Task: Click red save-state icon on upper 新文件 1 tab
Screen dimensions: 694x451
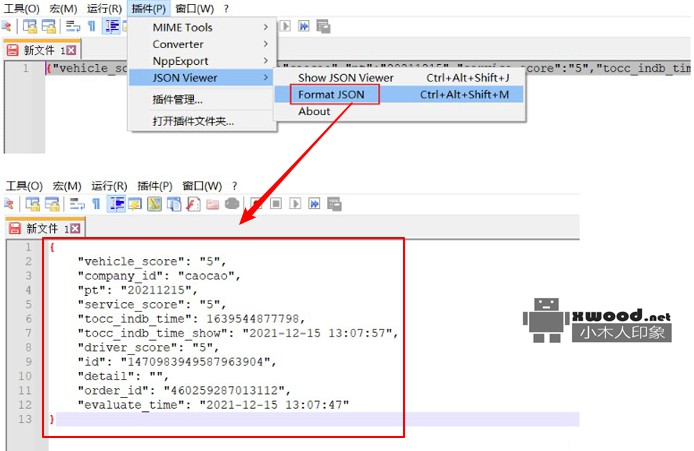Action: coord(13,50)
